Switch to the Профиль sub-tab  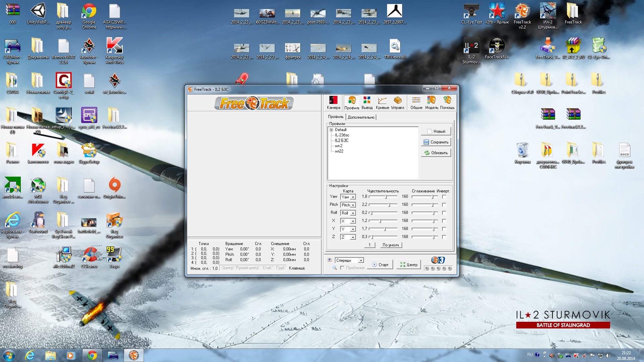(336, 117)
